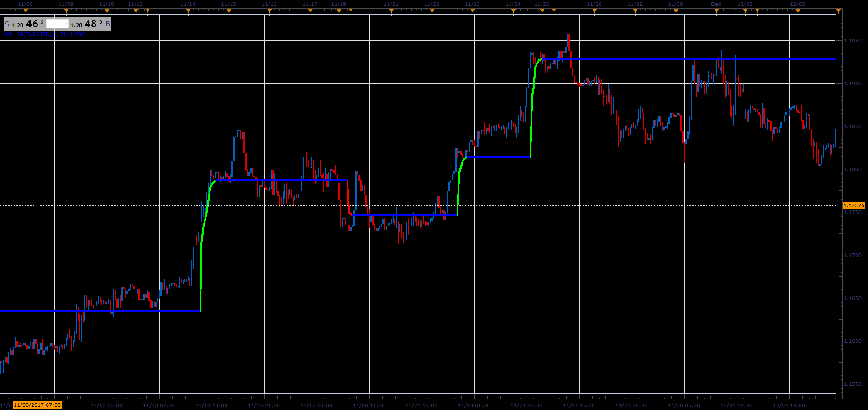868x410 pixels.
Task: Click the 11/24 08:00 bottom time label
Action: coord(526,405)
